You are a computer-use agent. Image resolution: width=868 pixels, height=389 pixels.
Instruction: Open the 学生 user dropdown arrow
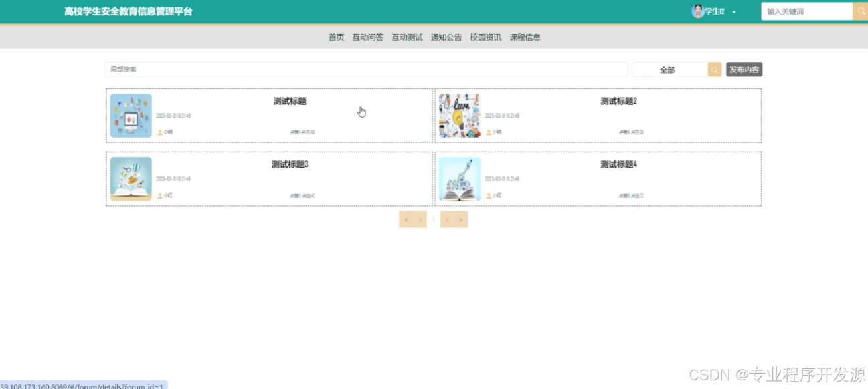(x=734, y=12)
